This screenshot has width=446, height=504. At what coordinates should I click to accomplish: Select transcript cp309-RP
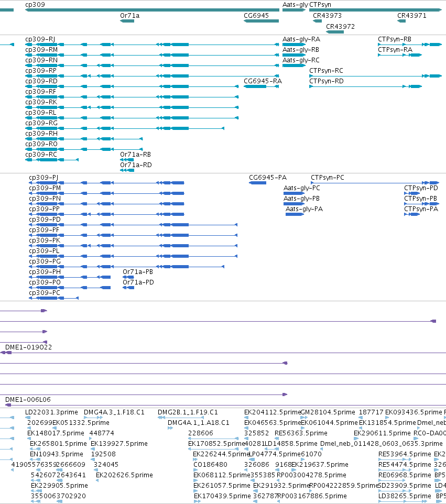(41, 71)
